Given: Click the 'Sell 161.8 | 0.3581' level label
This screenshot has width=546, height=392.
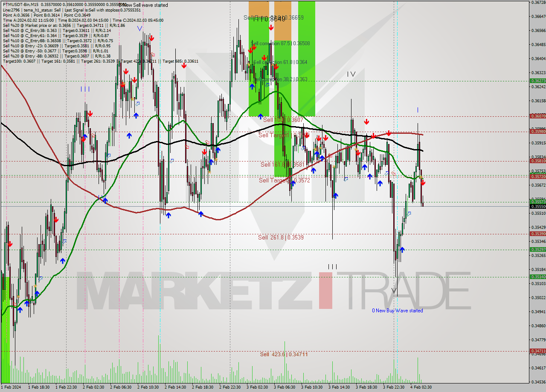Looking at the screenshot, I should [x=282, y=164].
